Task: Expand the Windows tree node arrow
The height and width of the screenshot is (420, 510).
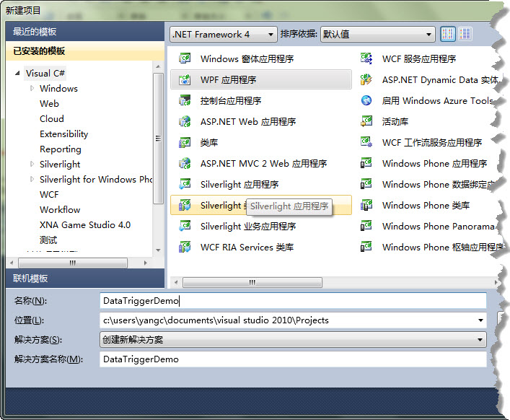Action: 32,88
